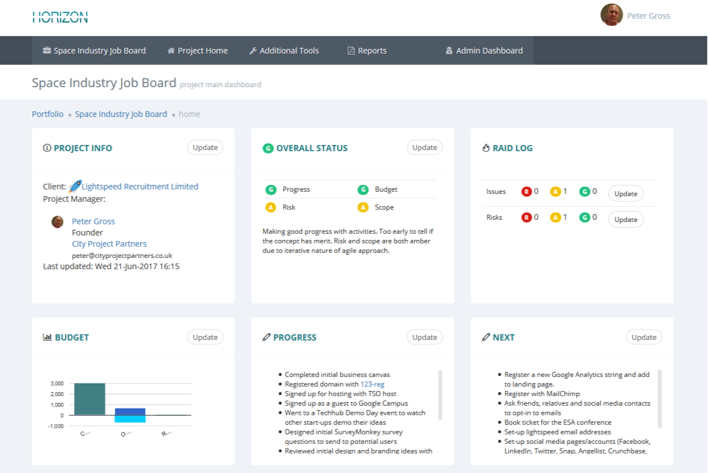709x473 pixels.
Task: Update the Overall Status panel
Action: [x=425, y=147]
